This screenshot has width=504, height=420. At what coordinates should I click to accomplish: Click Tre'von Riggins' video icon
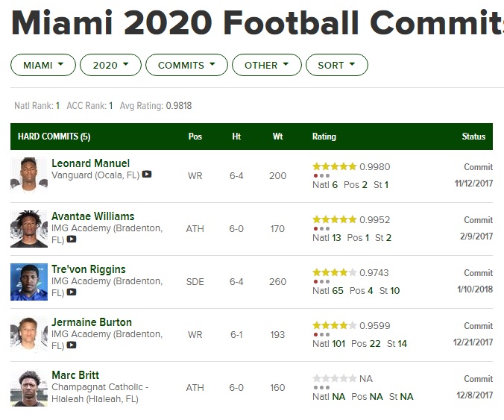point(72,292)
